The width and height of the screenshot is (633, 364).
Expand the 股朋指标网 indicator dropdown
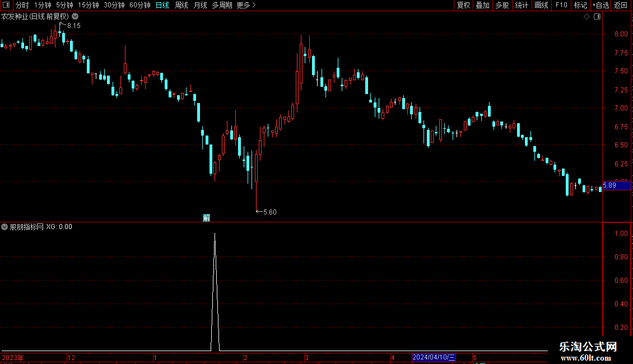coord(4,227)
